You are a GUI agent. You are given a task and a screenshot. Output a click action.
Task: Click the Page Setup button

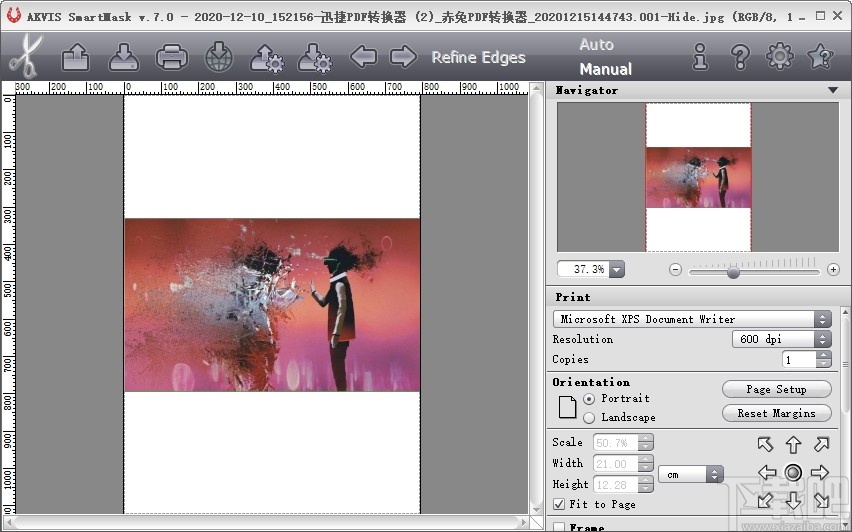pyautogui.click(x=776, y=389)
